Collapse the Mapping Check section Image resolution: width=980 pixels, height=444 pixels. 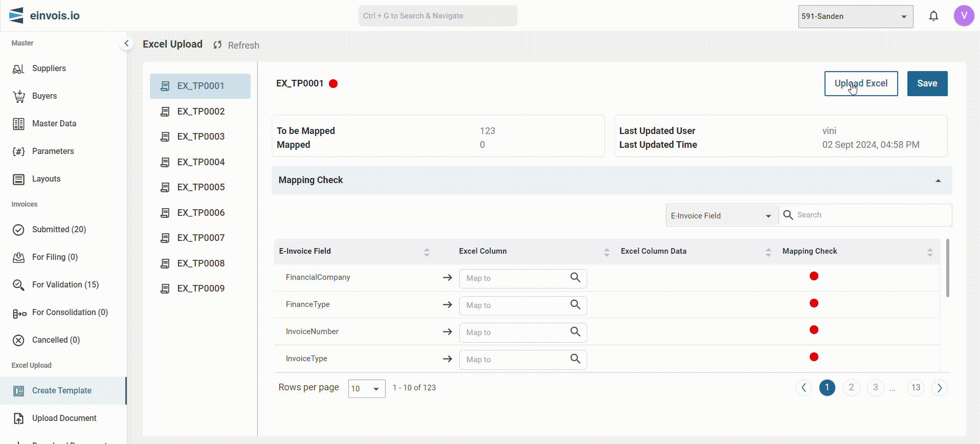click(938, 181)
